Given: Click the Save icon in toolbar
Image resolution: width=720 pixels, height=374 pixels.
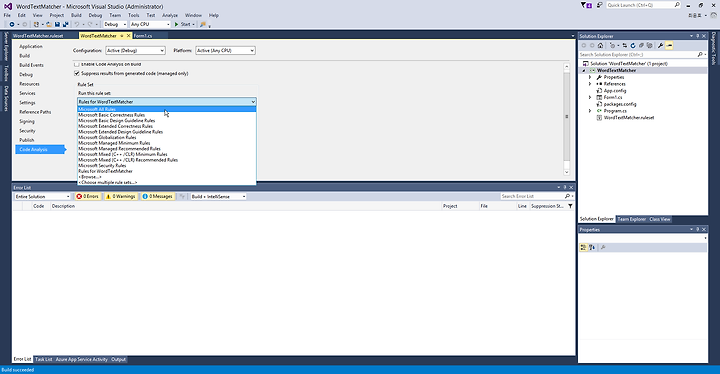Looking at the screenshot, I should [57, 24].
